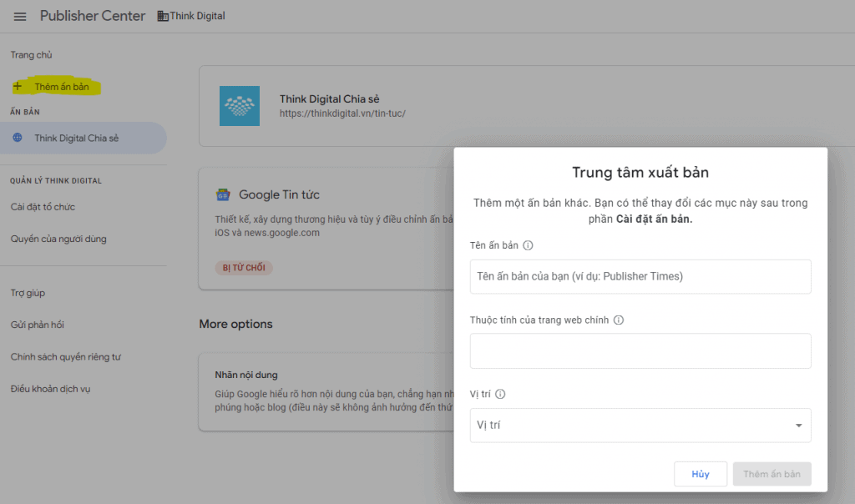Open the Trợ giúp help link
This screenshot has width=855, height=504.
pos(28,293)
